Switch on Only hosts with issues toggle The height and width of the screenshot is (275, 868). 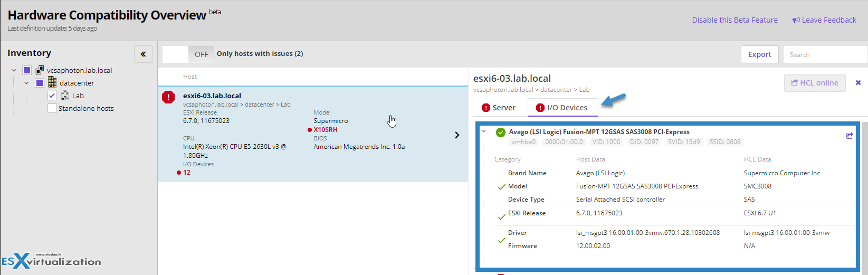(188, 54)
